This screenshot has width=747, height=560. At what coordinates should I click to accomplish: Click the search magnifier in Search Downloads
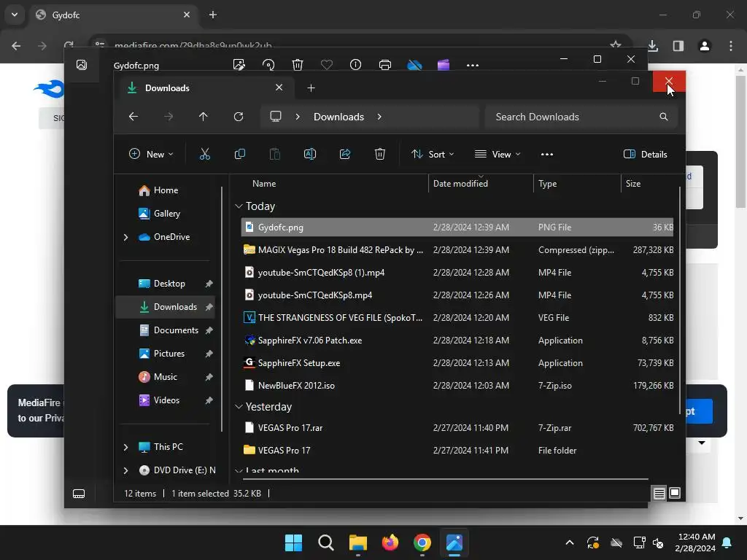pyautogui.click(x=664, y=117)
